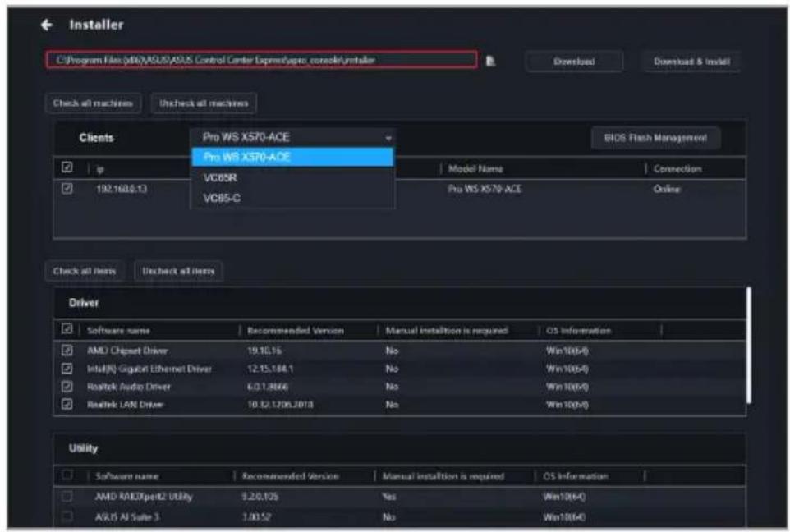Viewport: 790px width, 532px height.
Task: Check the ASUS AI Suite 3 checkbox
Action: pos(67,516)
